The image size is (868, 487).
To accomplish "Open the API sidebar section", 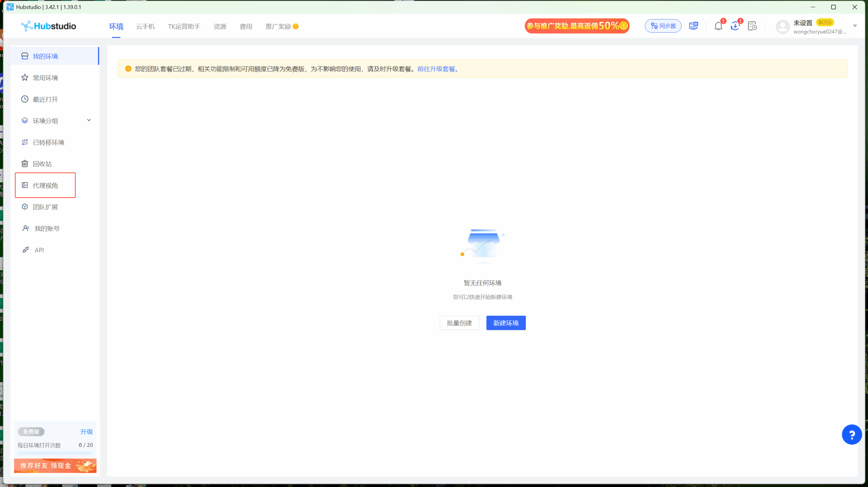I will point(39,250).
